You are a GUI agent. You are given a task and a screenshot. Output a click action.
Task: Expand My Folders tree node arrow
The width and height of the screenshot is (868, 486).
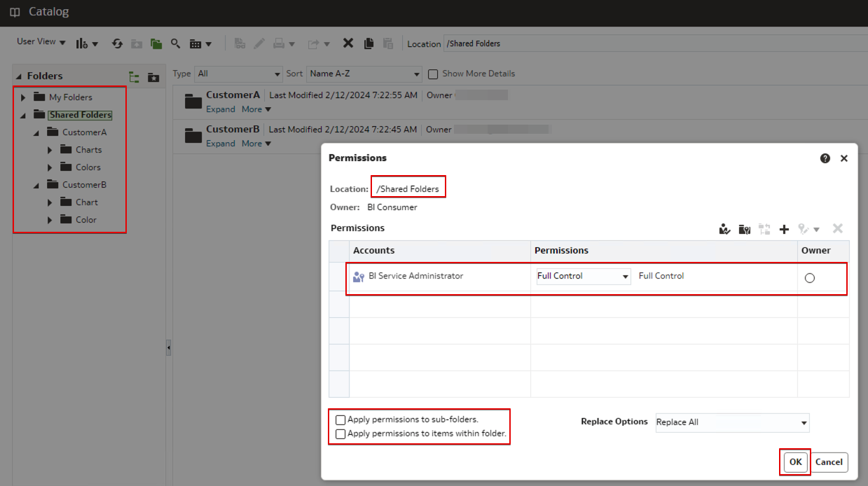pos(23,97)
